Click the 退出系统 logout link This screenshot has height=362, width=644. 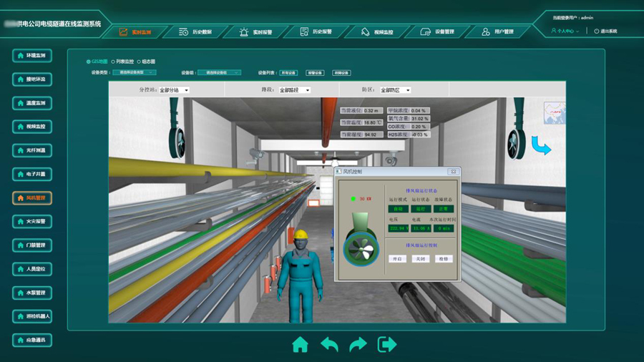(605, 31)
